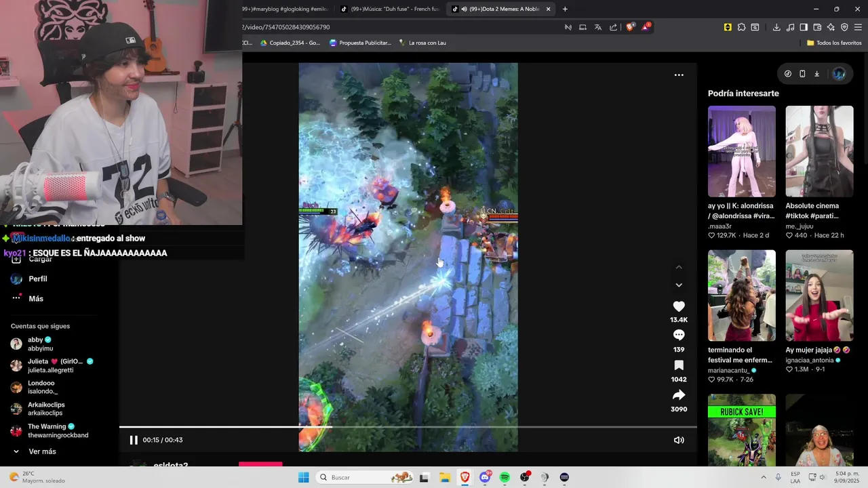Open the Brave VPN shield icon
The height and width of the screenshot is (488, 868).
coord(844,27)
